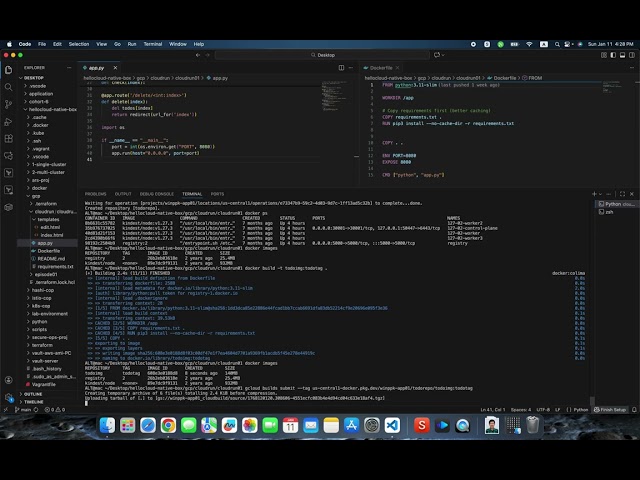Open README.md in the file tree
640x480 pixels.
coord(51,259)
